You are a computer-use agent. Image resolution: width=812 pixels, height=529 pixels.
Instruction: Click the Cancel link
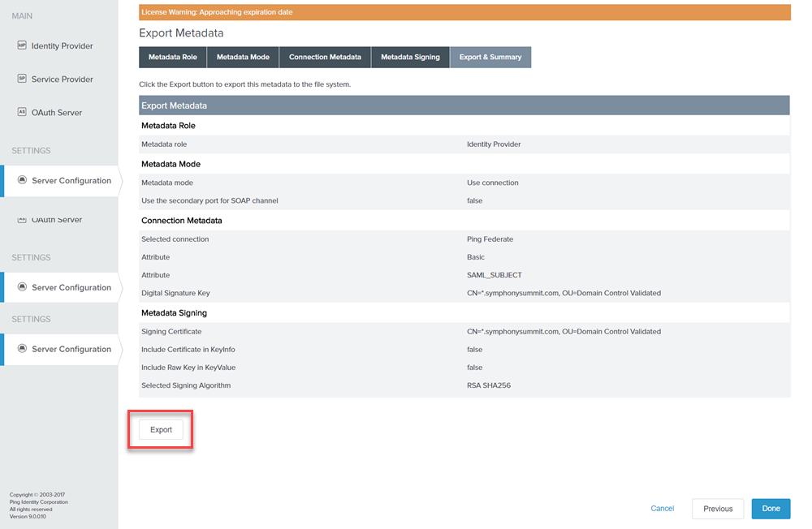(662, 509)
